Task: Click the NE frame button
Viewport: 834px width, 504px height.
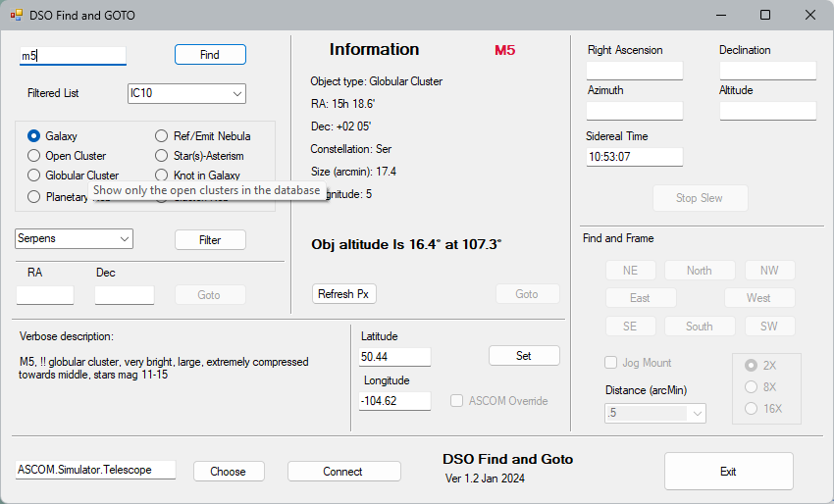Action: (x=630, y=271)
